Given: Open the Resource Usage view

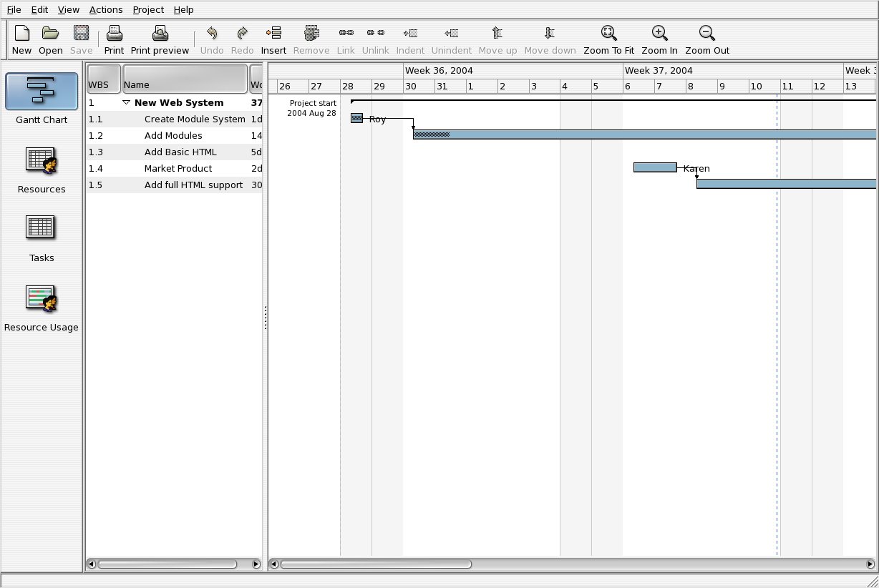Looking at the screenshot, I should pyautogui.click(x=42, y=309).
